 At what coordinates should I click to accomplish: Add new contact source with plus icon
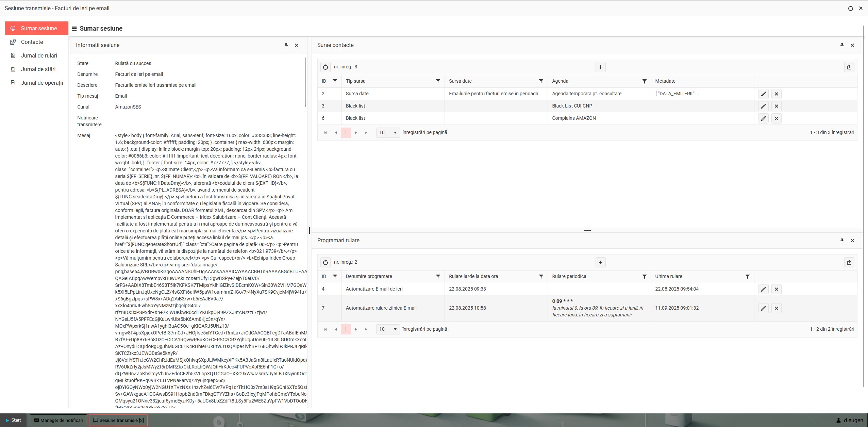(600, 67)
